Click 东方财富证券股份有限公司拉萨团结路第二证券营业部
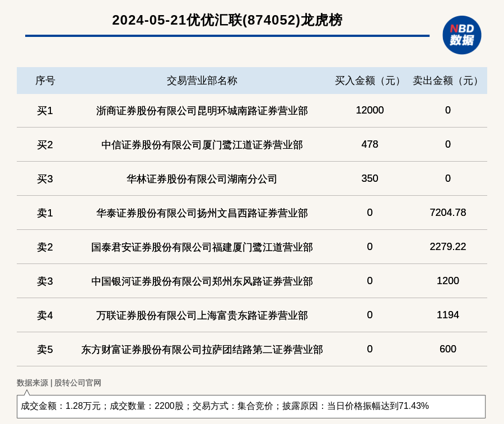The width and height of the screenshot is (504, 424). pyautogui.click(x=202, y=350)
